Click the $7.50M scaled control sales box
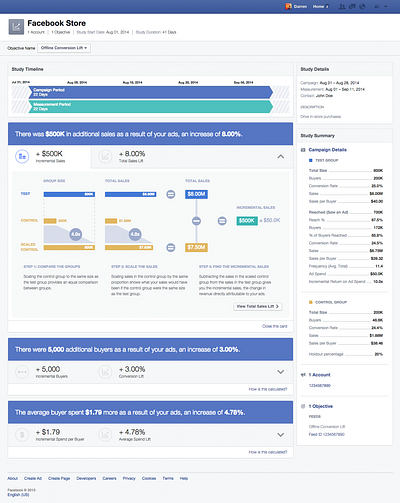 tap(196, 247)
